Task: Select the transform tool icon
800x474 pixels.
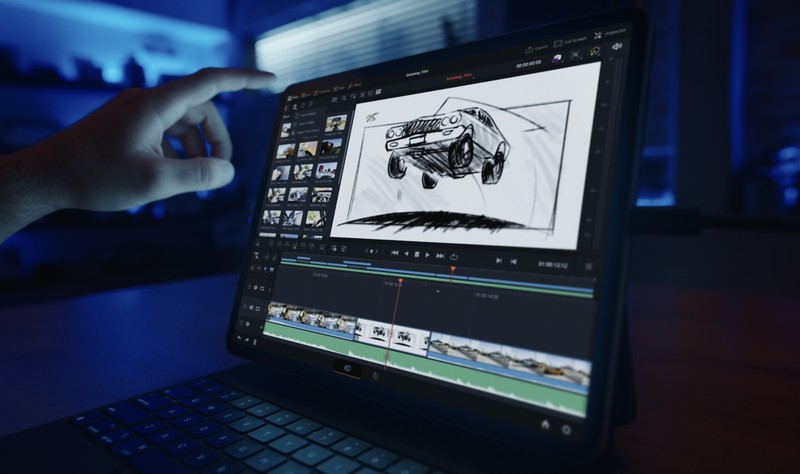Action: tap(576, 54)
